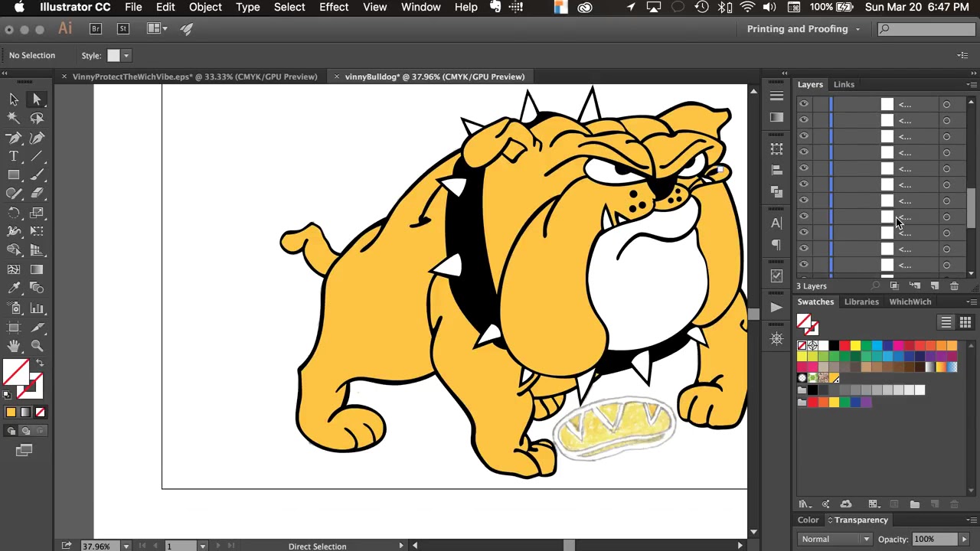Select the Selection tool (black arrow)
Screen dimensions: 980x551
(x=14, y=99)
